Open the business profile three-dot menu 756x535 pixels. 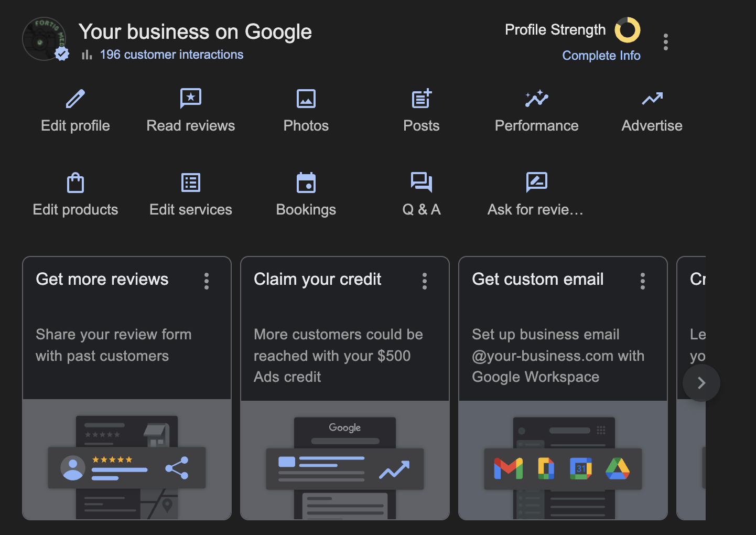pyautogui.click(x=666, y=42)
